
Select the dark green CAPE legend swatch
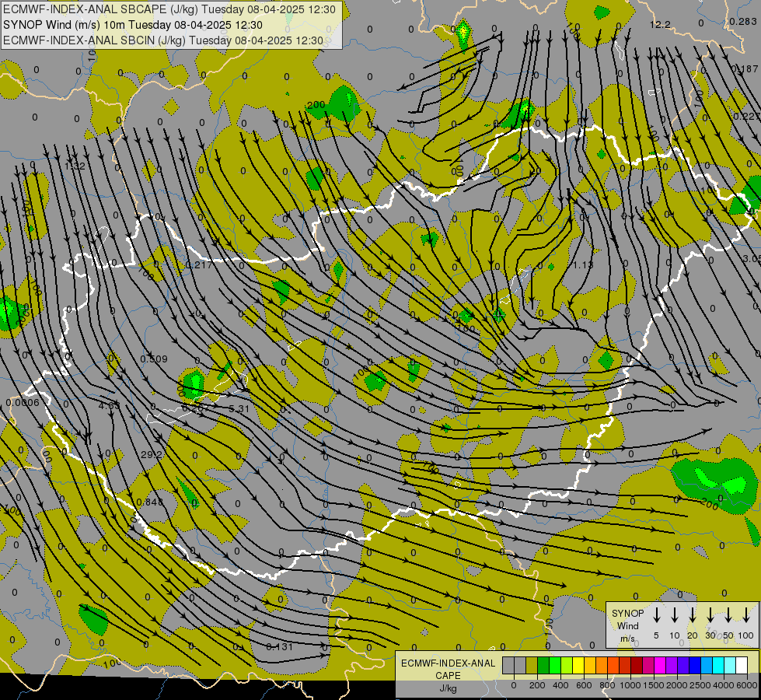click(543, 666)
